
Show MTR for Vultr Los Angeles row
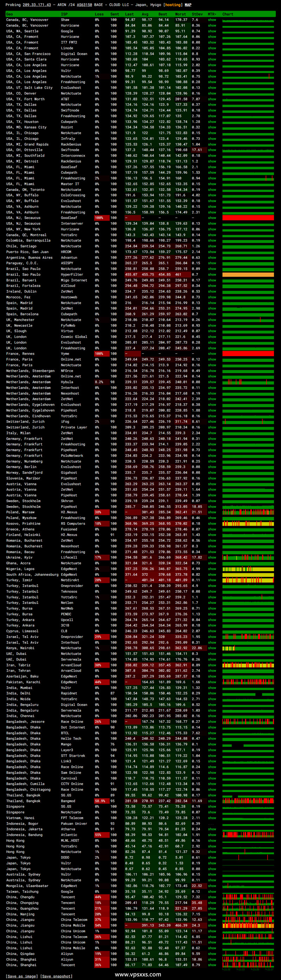212,71
